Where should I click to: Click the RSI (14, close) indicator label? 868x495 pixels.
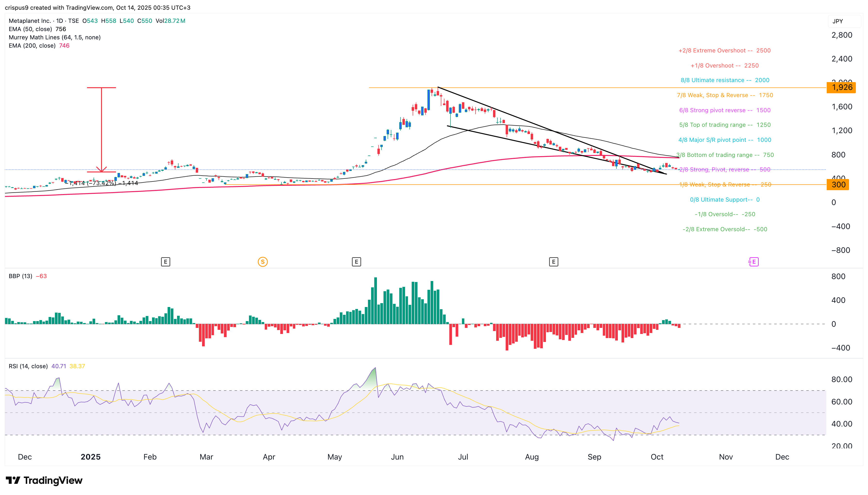(x=28, y=366)
